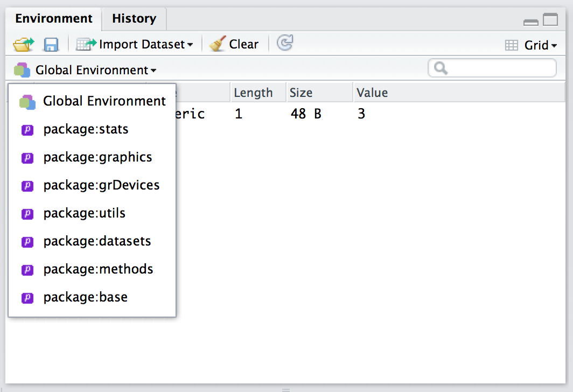Clear the workspace with the broom icon
Viewport: 573px width, 392px height.
pyautogui.click(x=234, y=44)
